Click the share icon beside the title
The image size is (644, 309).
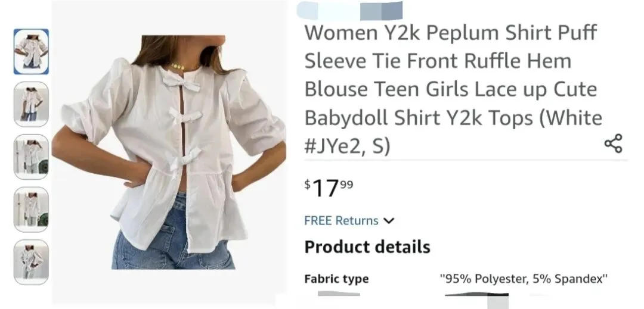[x=613, y=143]
